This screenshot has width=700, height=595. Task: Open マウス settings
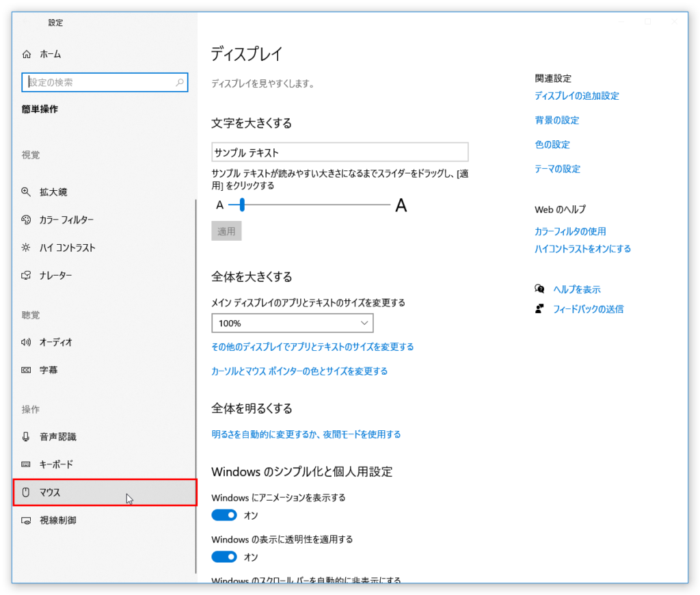click(105, 492)
